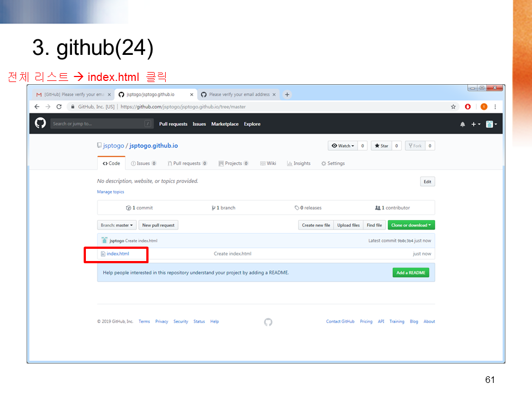Click the red Opera extension icon
Image resolution: width=532 pixels, height=399 pixels.
468,106
